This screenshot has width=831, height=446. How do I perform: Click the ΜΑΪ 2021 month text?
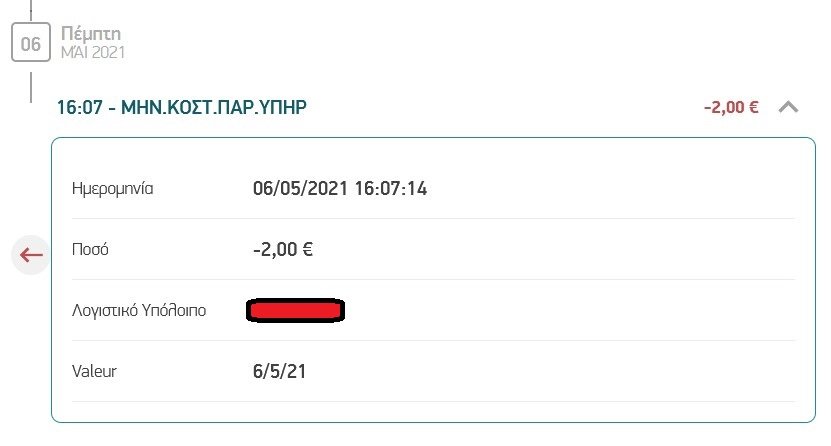coord(93,51)
